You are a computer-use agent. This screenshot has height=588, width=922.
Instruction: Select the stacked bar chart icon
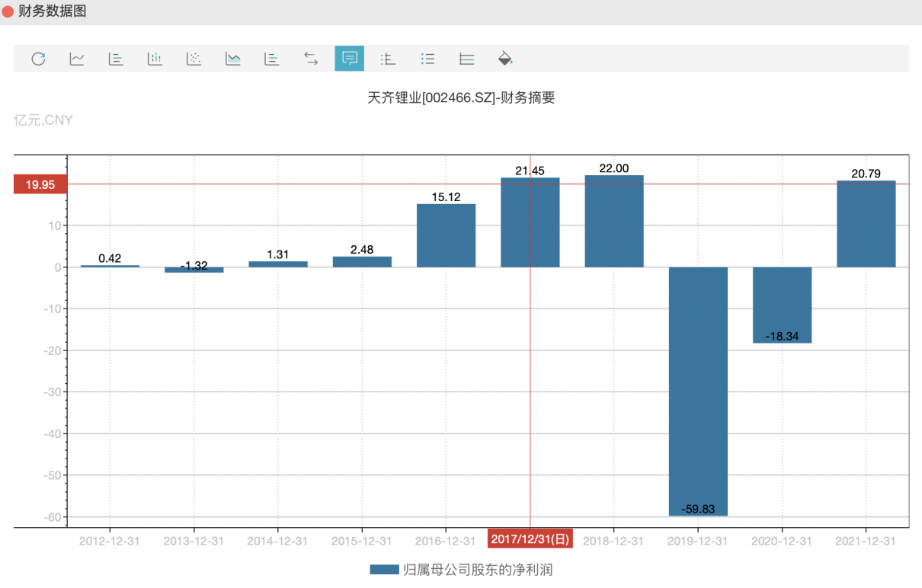pyautogui.click(x=155, y=59)
